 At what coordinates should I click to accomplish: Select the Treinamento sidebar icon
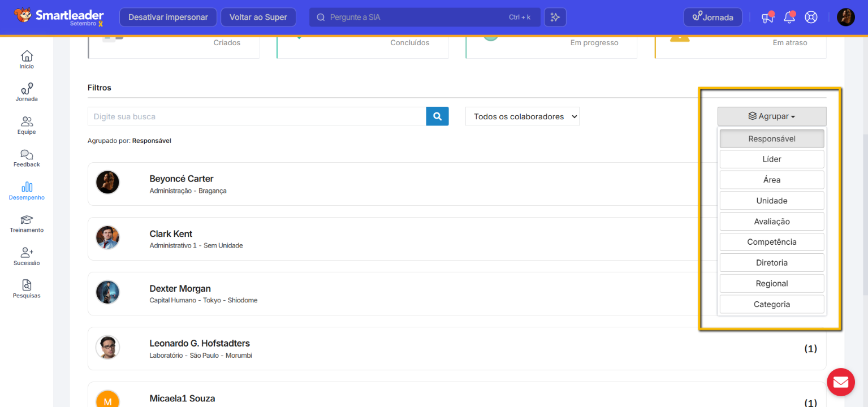[27, 223]
